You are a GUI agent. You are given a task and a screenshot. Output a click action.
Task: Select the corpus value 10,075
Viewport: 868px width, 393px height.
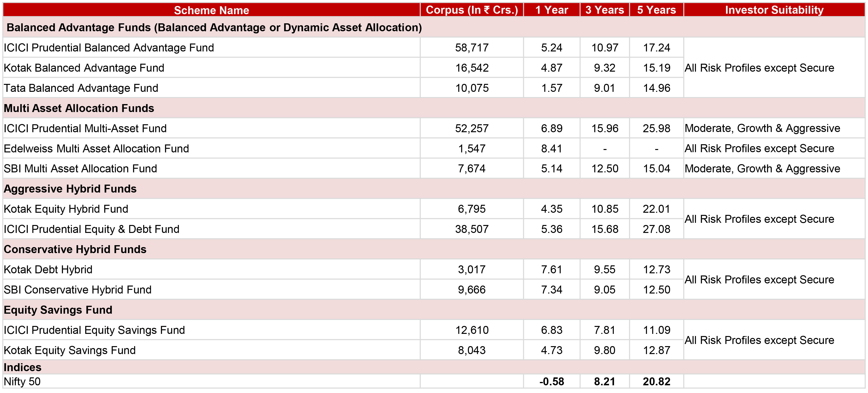472,88
